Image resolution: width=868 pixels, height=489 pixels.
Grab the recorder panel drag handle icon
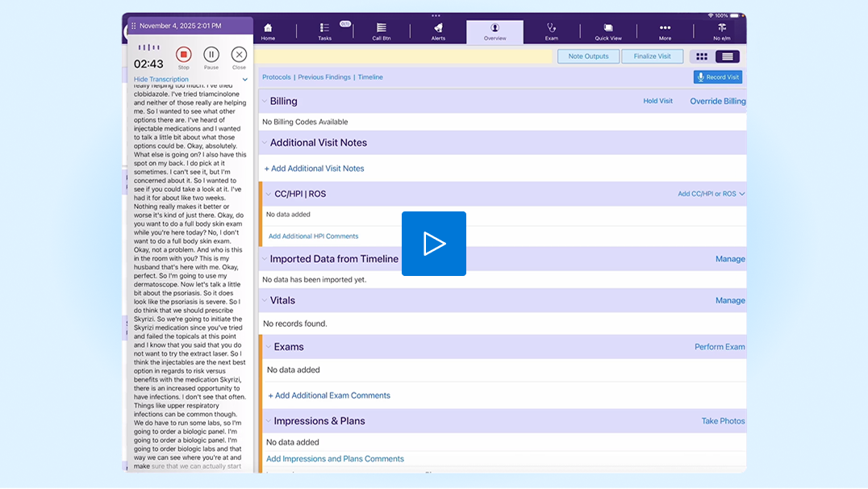(133, 26)
